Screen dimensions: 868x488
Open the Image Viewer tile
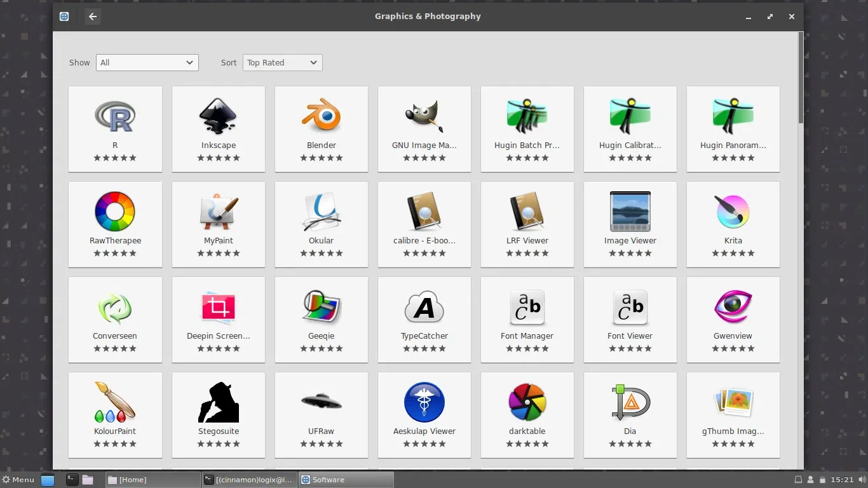(630, 224)
